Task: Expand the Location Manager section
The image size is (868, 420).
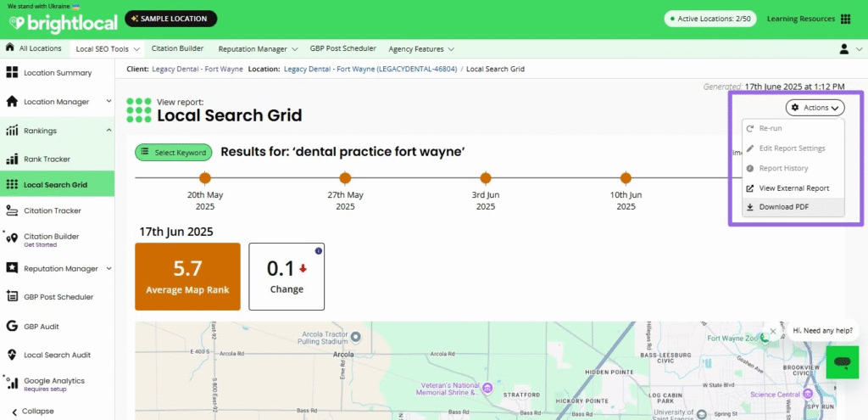Action: [x=108, y=102]
